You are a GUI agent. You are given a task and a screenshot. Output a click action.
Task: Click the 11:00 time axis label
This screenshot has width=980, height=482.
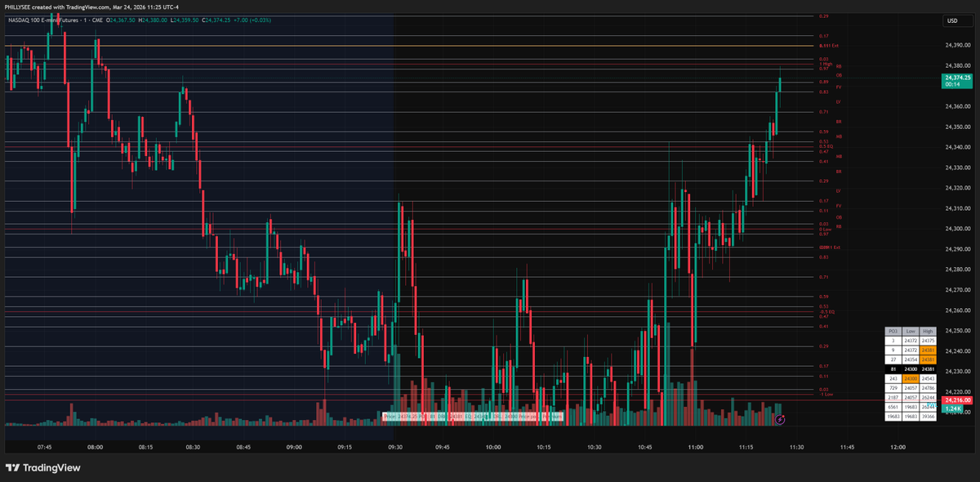pos(696,447)
